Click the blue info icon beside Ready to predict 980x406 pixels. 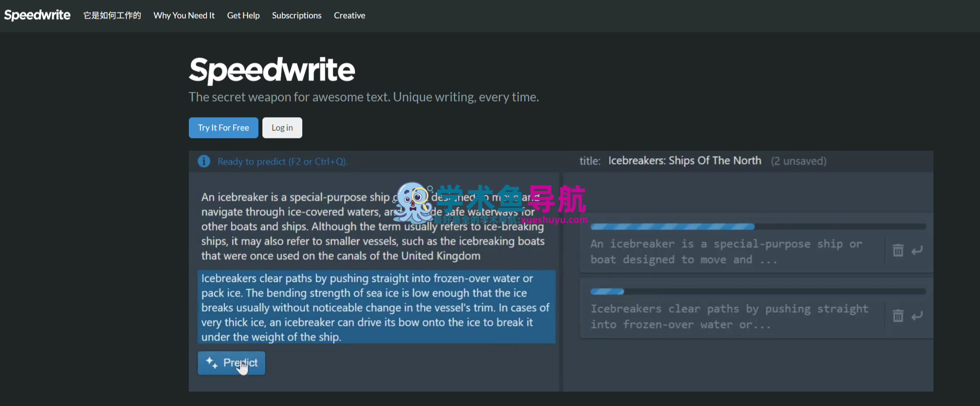pos(204,161)
